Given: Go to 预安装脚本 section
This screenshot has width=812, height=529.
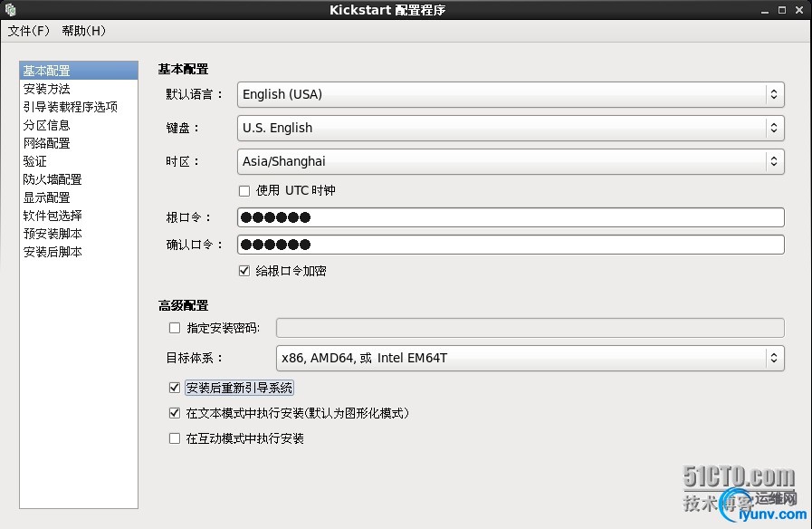Looking at the screenshot, I should click(x=79, y=234).
